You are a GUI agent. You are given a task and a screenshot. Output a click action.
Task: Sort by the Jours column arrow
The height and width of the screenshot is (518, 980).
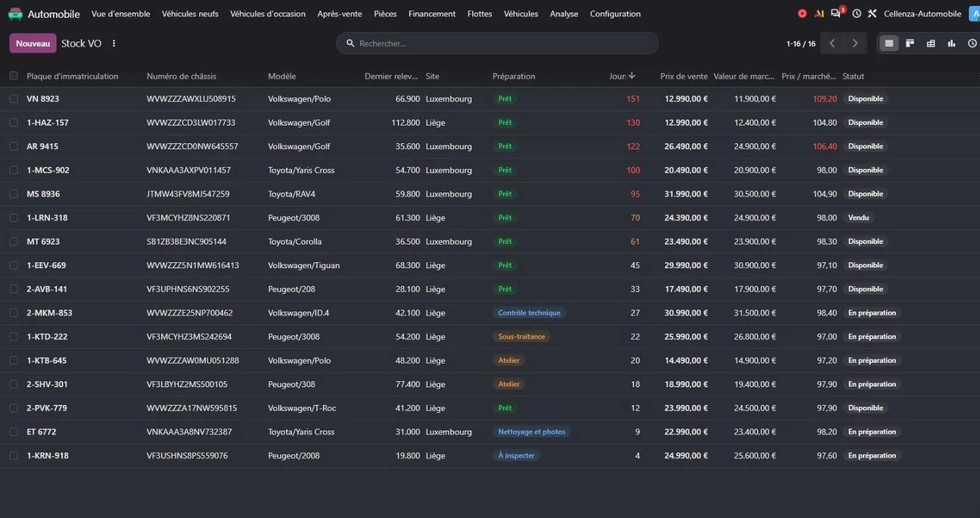[x=632, y=76]
